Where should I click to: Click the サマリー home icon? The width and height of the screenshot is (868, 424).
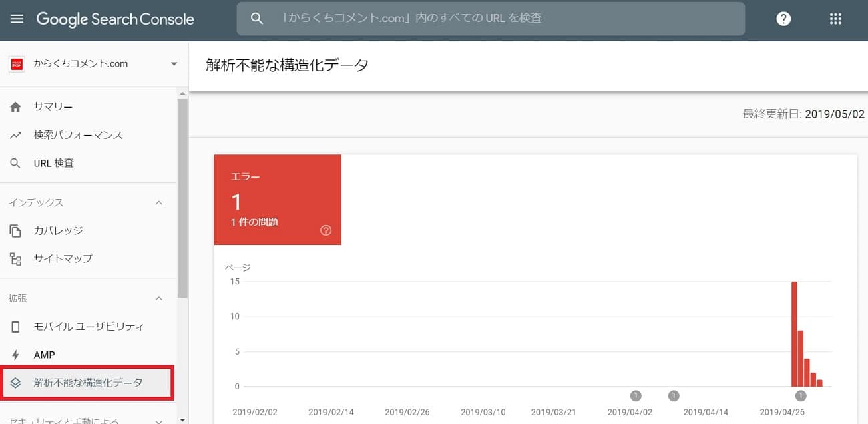(16, 107)
